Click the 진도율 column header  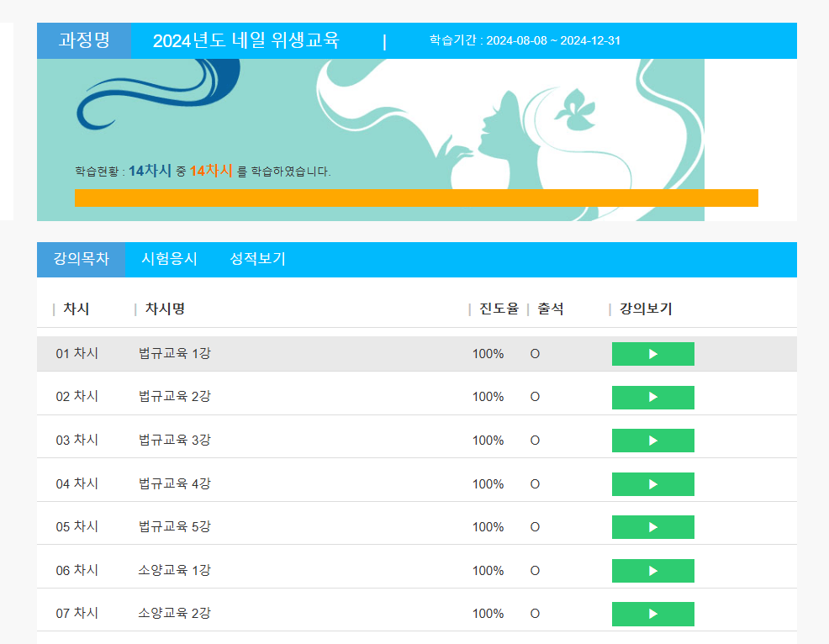point(496,308)
